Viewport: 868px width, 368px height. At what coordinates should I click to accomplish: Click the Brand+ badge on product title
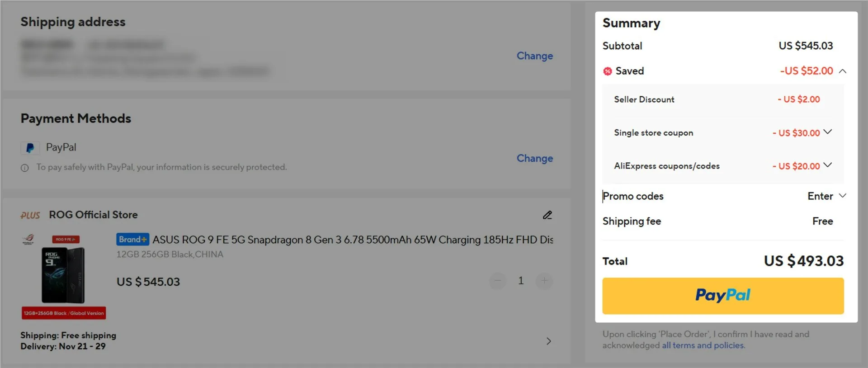[x=132, y=240]
